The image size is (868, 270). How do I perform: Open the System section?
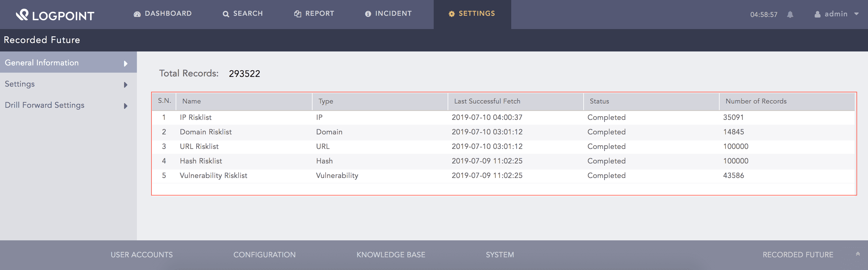pos(500,255)
